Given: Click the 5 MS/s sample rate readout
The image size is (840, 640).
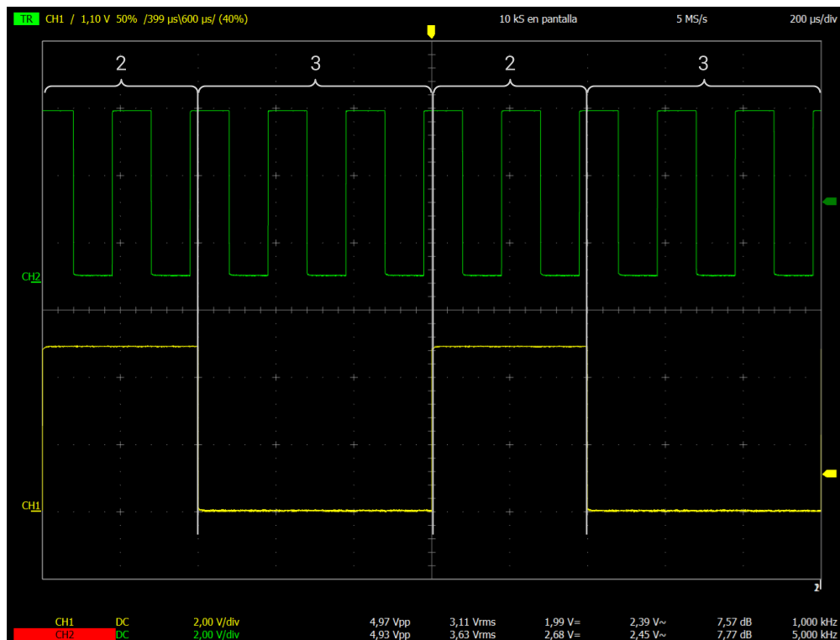Looking at the screenshot, I should click(x=691, y=20).
